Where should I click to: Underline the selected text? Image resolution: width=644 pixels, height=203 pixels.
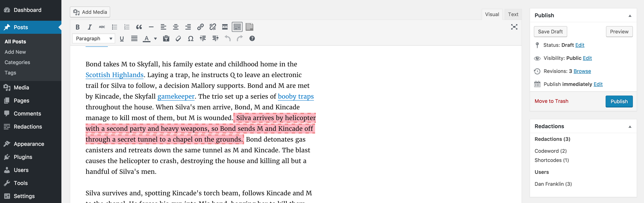pos(122,39)
